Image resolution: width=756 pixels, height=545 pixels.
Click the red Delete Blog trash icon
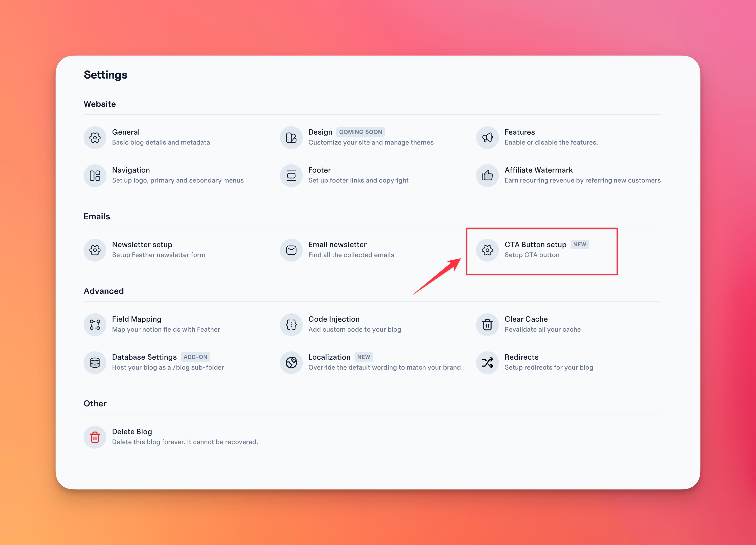[95, 437]
